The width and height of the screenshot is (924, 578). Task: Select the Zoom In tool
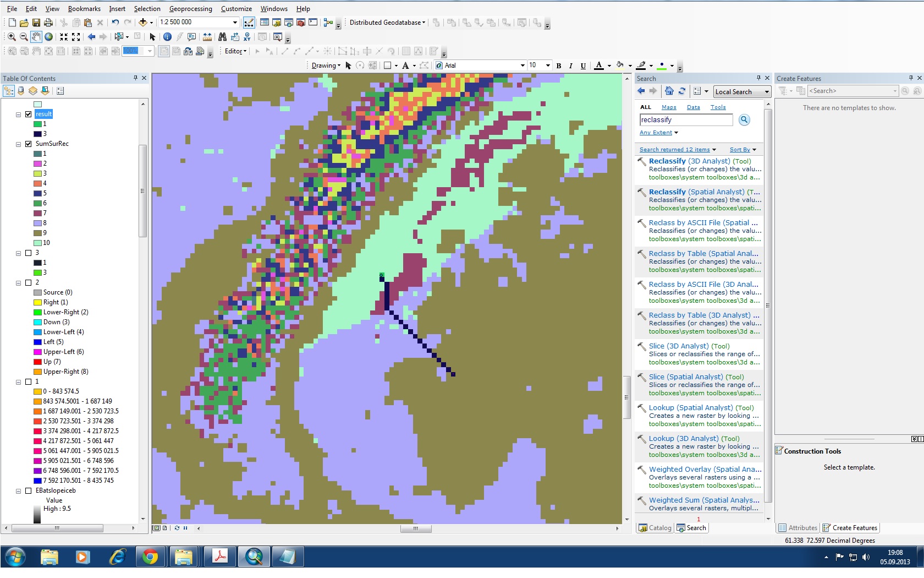11,37
